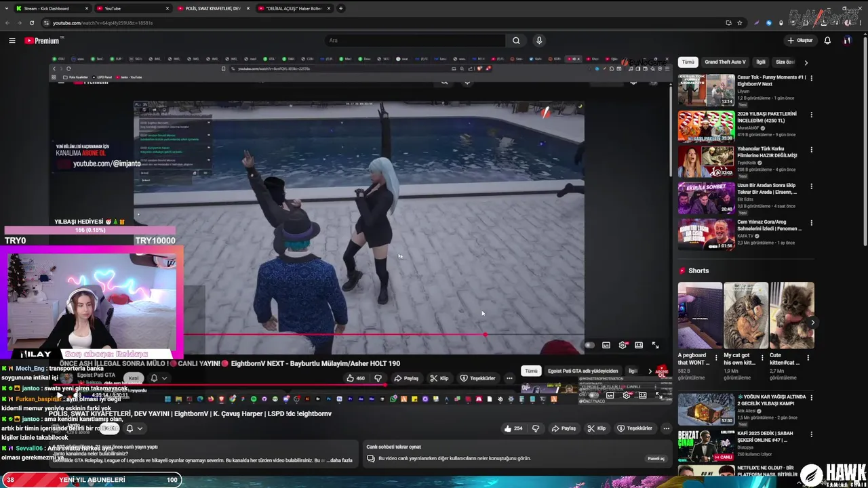Expand the browser tab search chevron
868x488 pixels.
pyautogui.click(x=7, y=8)
